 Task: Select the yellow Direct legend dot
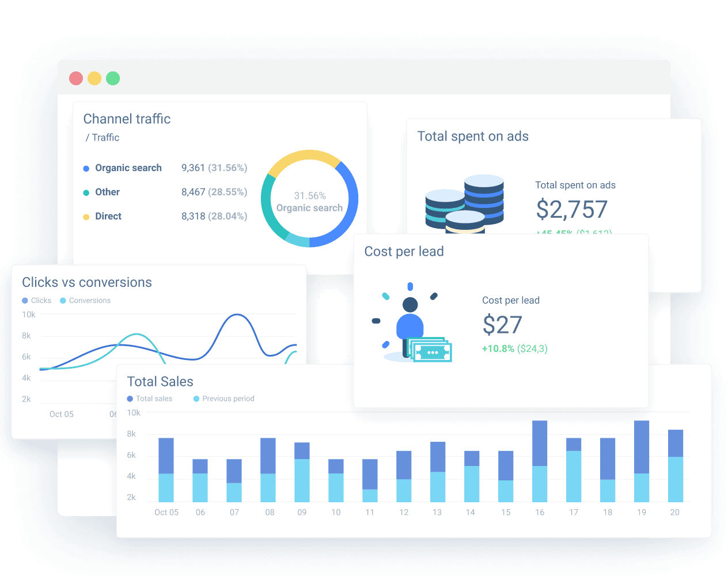pos(86,216)
